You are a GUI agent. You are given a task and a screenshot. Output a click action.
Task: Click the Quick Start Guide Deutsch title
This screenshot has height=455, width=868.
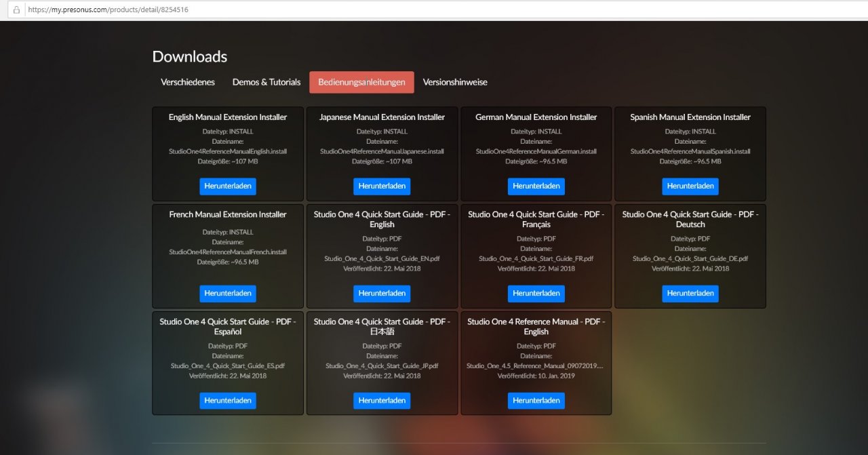(690, 219)
